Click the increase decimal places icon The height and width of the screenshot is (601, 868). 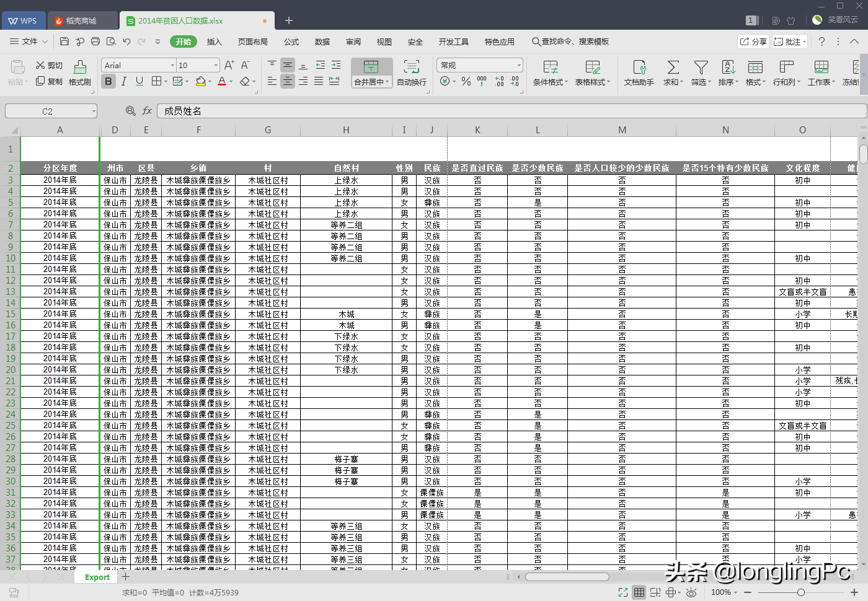click(499, 81)
